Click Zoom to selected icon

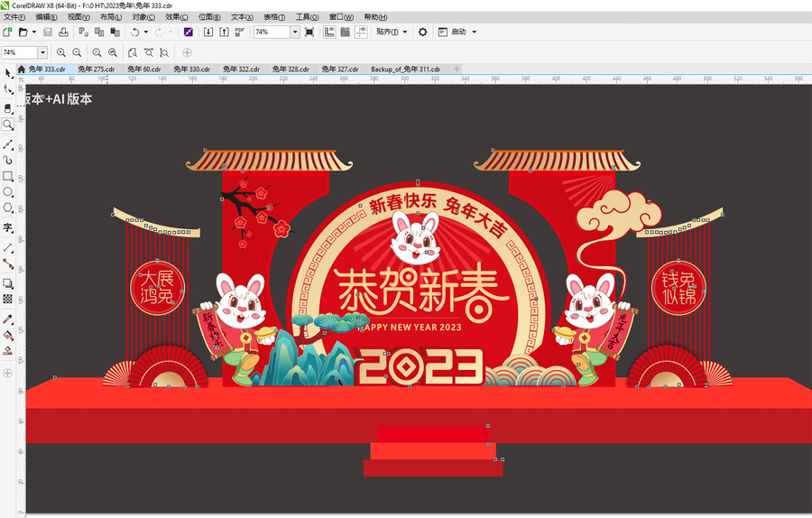coord(97,52)
